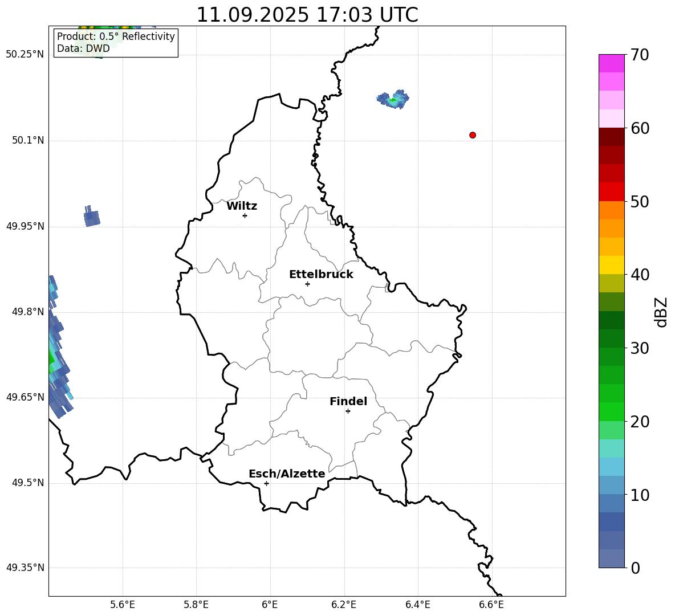Click the 49.35°N latitude label
The height and width of the screenshot is (616, 675).
[x=25, y=568]
